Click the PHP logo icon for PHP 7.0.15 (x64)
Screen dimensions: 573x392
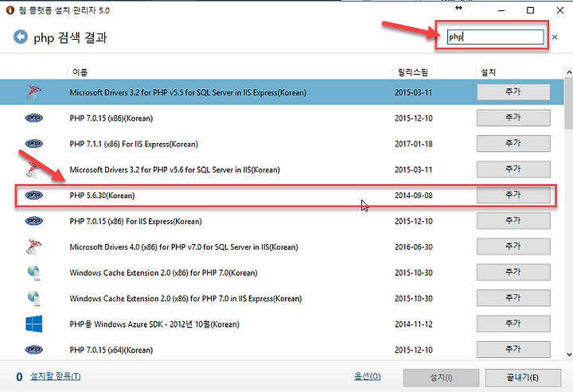34,350
